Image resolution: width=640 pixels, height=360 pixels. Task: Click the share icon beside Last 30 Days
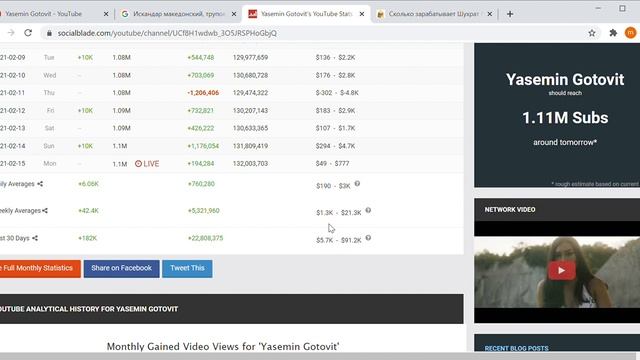(x=35, y=238)
